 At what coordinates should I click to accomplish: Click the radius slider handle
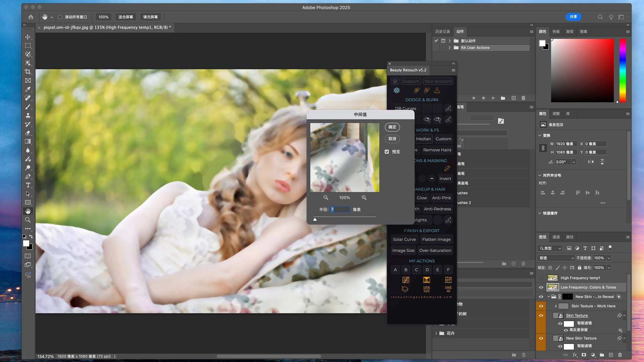point(315,220)
